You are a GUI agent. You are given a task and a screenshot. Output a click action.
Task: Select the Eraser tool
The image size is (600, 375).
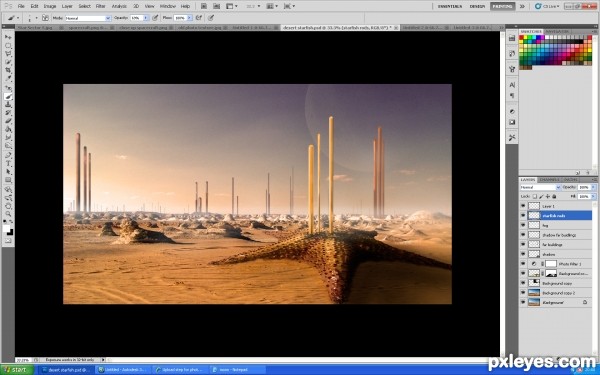click(8, 121)
